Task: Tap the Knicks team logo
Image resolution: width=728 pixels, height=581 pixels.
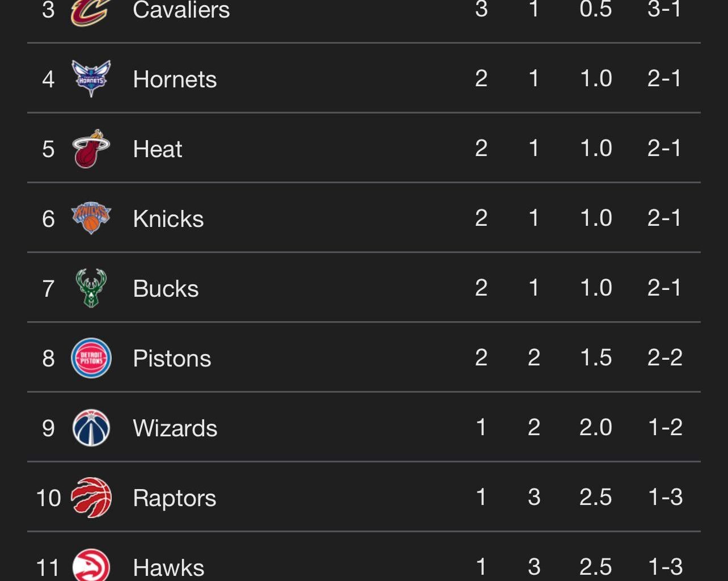Action: (91, 218)
